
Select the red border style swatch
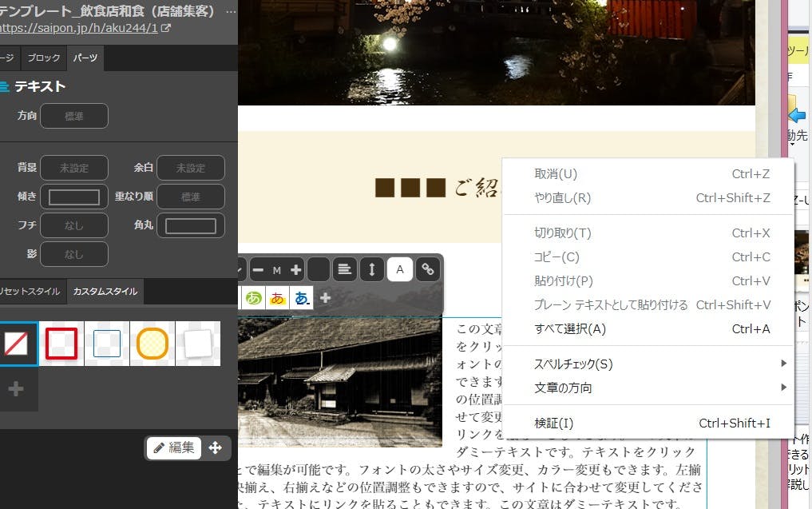pyautogui.click(x=61, y=344)
